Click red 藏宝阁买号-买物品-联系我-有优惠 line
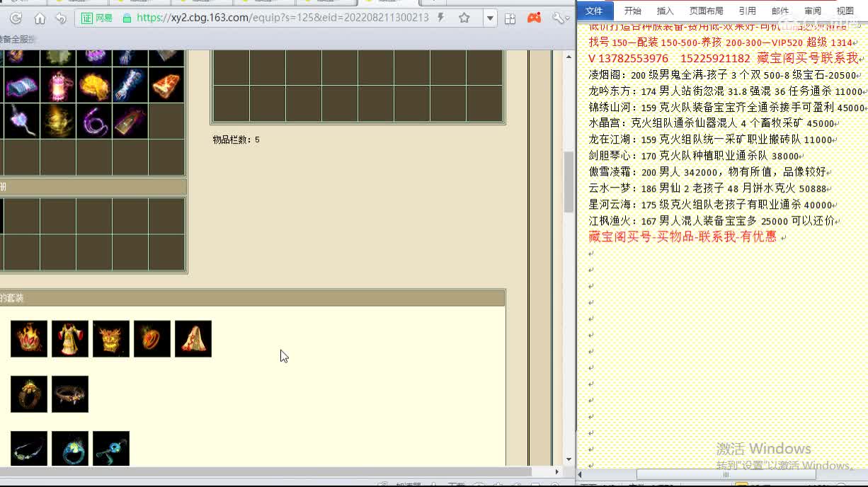The width and height of the screenshot is (868, 487). coord(683,237)
